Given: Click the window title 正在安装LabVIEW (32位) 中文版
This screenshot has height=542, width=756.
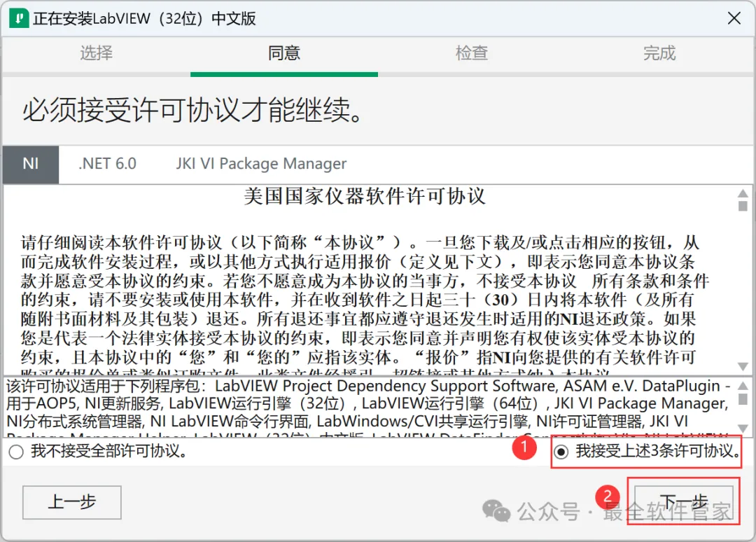Looking at the screenshot, I should (144, 18).
